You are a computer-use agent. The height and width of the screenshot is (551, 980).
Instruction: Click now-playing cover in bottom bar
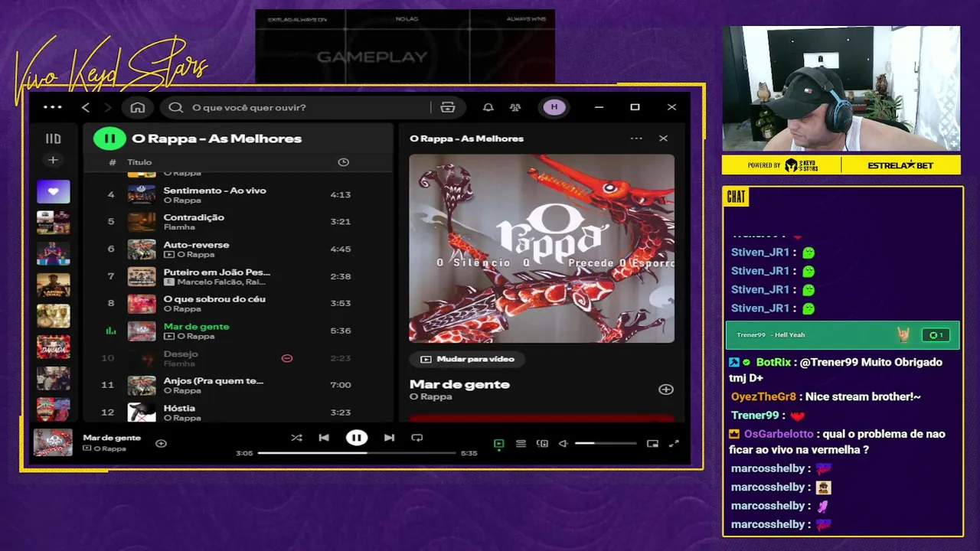pyautogui.click(x=53, y=442)
